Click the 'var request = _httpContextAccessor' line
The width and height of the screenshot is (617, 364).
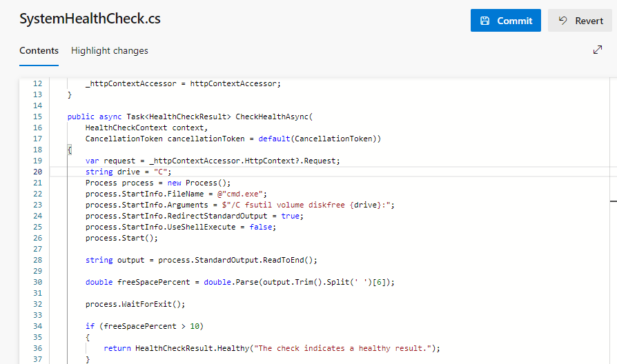tap(213, 161)
